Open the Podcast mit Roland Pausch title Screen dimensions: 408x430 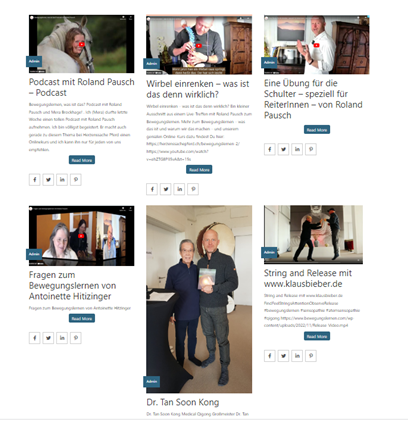pos(82,87)
